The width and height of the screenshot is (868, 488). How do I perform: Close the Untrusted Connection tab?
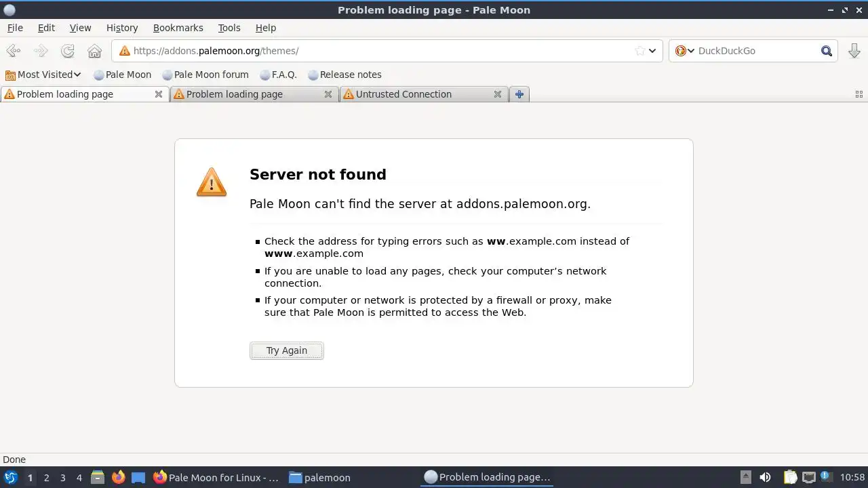(498, 94)
